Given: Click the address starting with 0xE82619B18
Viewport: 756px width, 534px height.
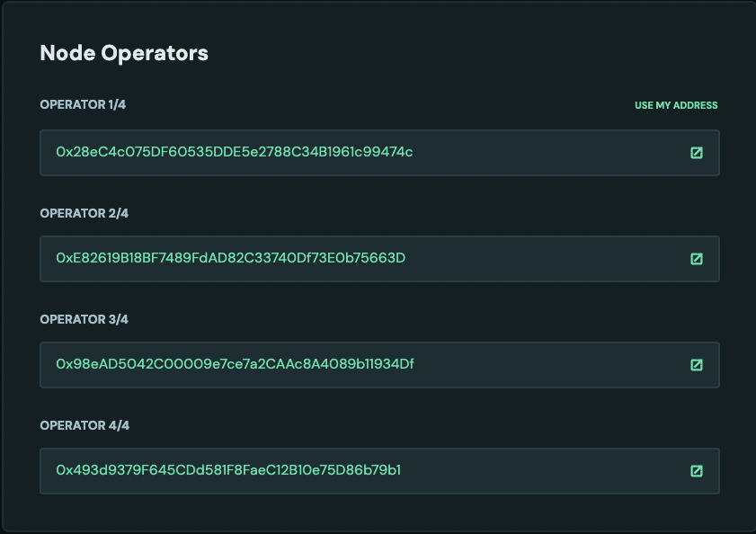Looking at the screenshot, I should point(231,258).
